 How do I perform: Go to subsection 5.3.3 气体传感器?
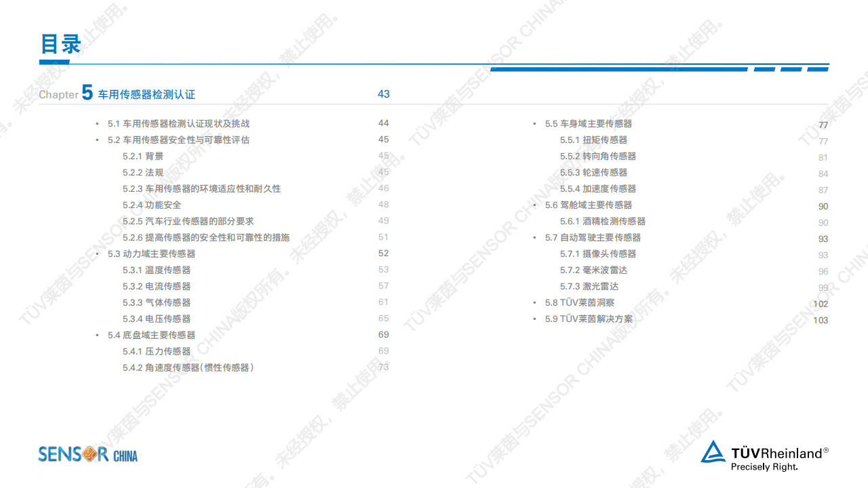[x=157, y=302]
